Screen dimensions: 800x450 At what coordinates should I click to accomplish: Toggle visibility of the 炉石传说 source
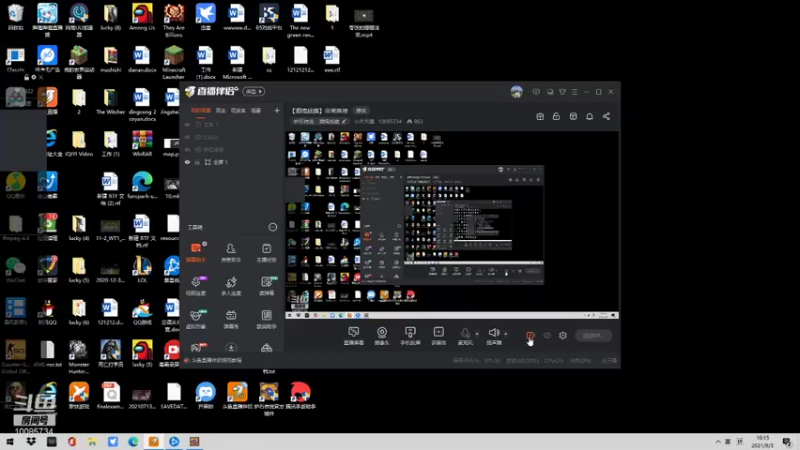[x=187, y=149]
